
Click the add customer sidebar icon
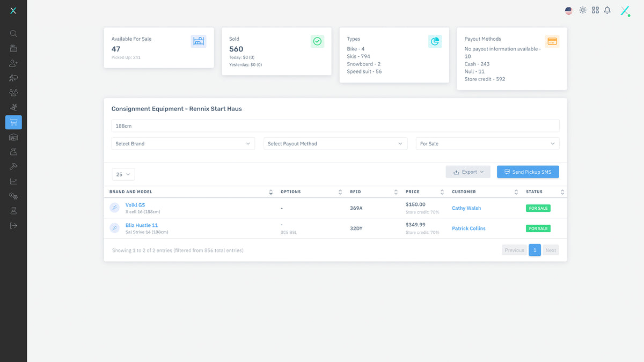point(13,63)
